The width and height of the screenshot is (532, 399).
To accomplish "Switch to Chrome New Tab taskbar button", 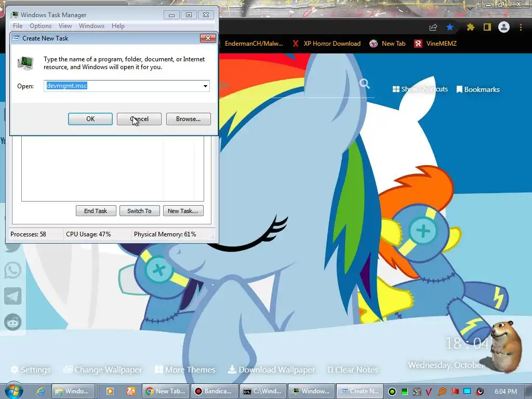I will [165, 391].
